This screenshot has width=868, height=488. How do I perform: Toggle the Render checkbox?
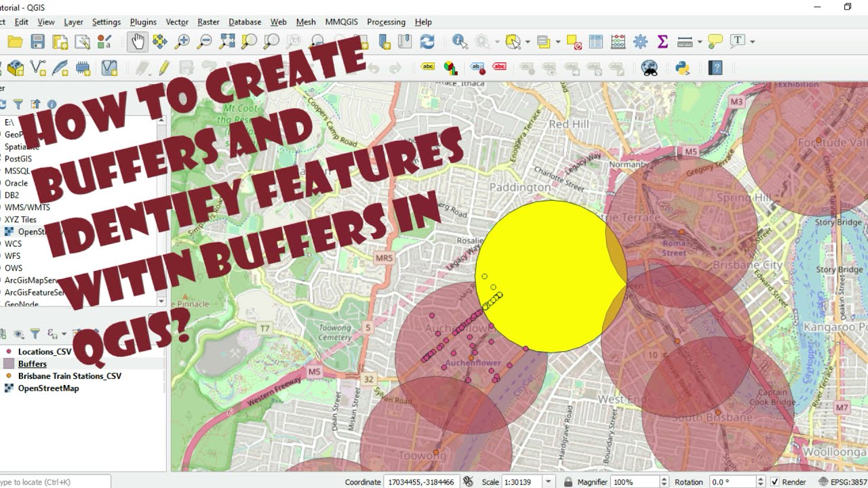click(x=774, y=482)
